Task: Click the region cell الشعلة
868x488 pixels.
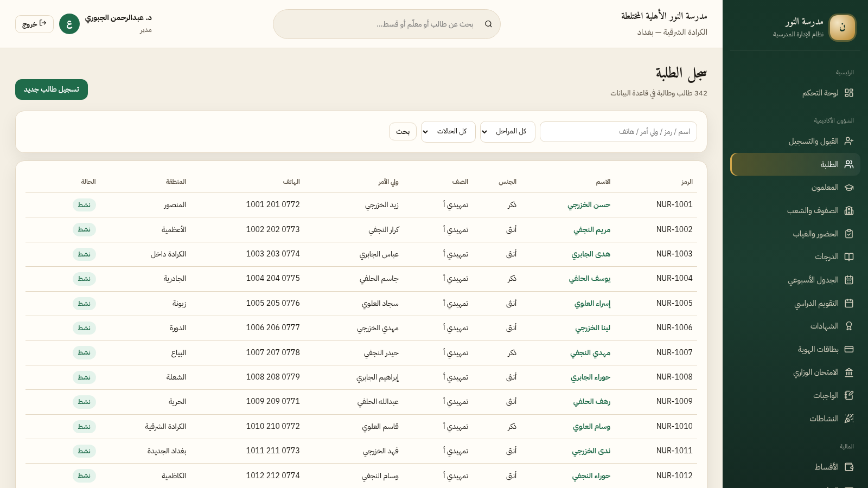Action: point(176,377)
